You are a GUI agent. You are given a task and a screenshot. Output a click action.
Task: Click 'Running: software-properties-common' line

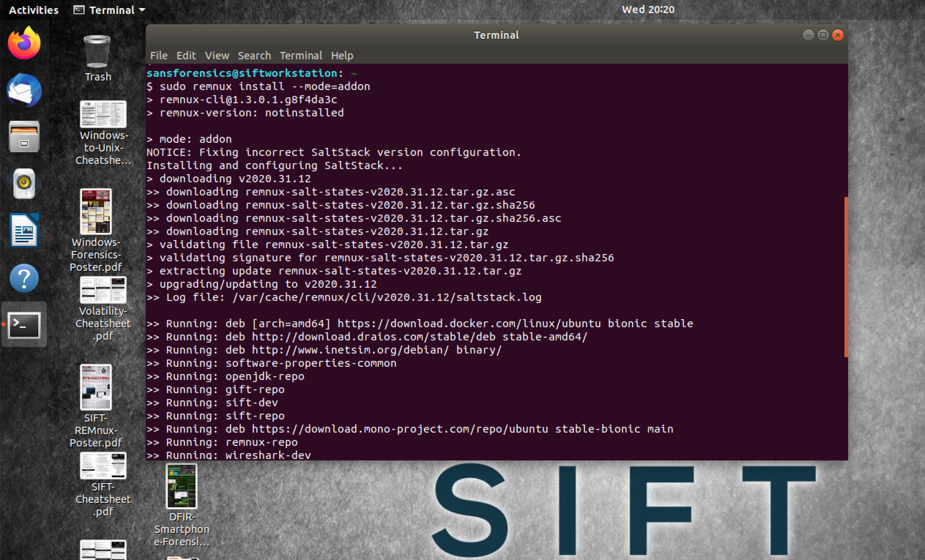point(271,363)
